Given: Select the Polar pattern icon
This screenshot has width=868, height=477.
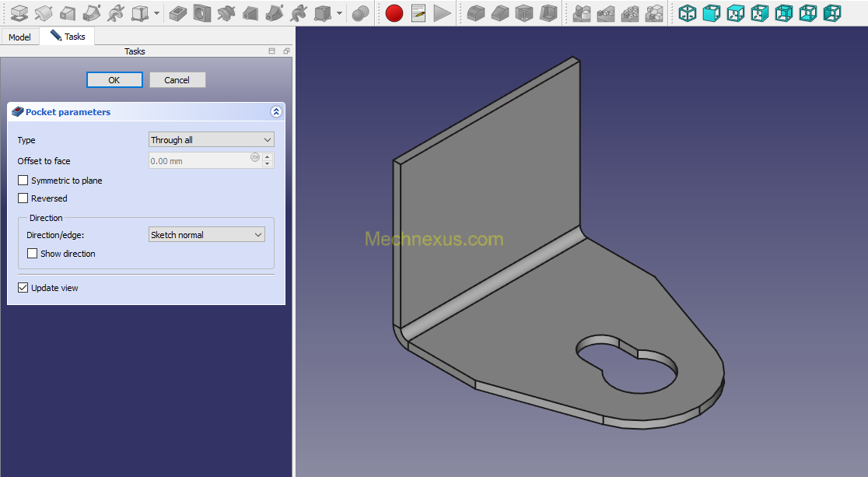Looking at the screenshot, I should point(630,12).
